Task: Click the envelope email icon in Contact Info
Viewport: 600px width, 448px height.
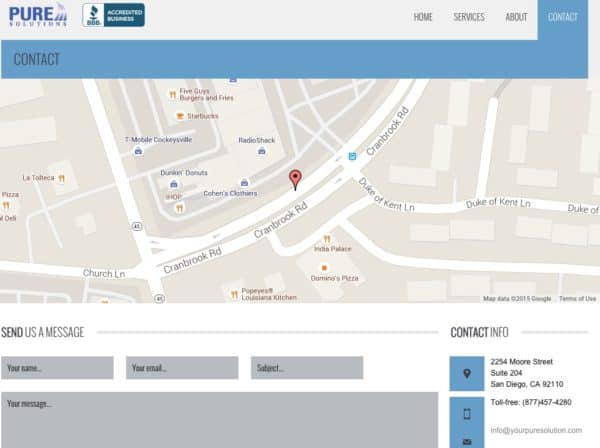Action: click(466, 440)
